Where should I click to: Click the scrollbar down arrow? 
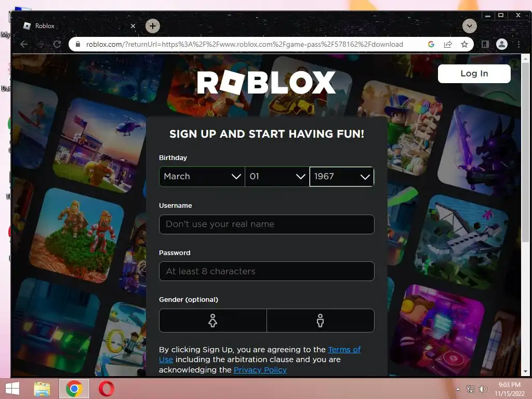pos(526,372)
